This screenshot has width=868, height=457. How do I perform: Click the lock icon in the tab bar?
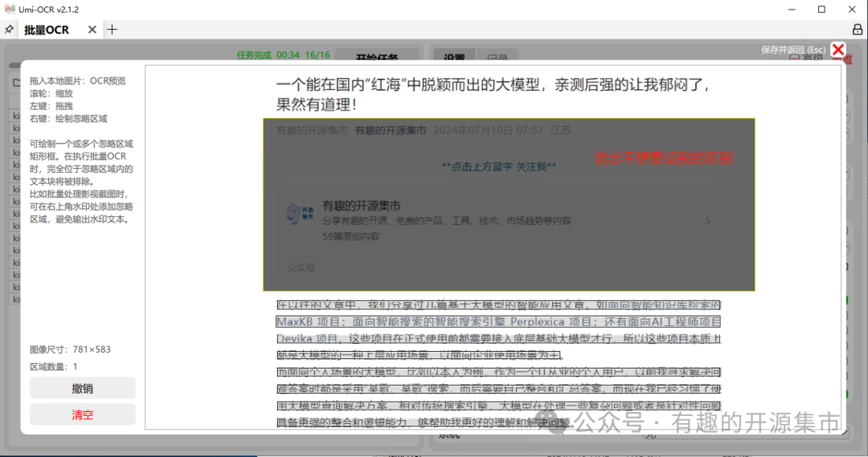click(858, 30)
